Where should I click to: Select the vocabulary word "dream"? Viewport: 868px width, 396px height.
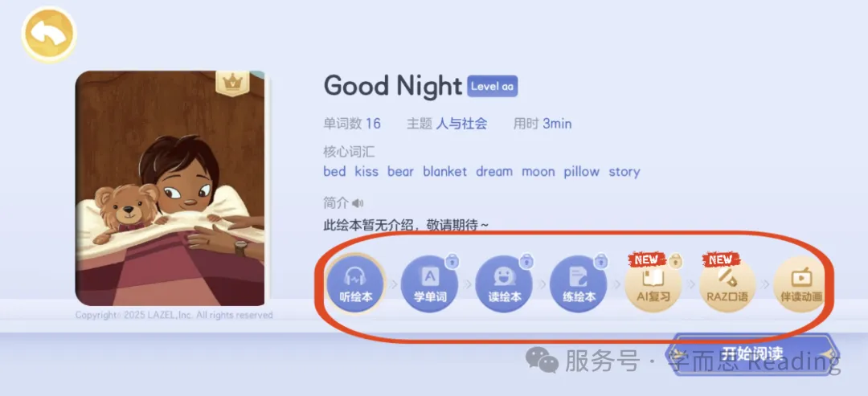[494, 171]
